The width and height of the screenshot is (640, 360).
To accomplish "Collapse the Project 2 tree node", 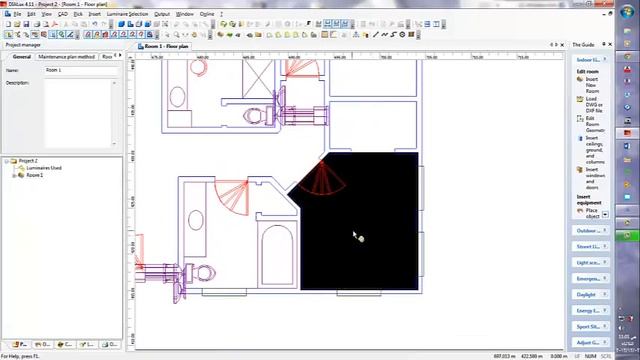I will pyautogui.click(x=7, y=161).
